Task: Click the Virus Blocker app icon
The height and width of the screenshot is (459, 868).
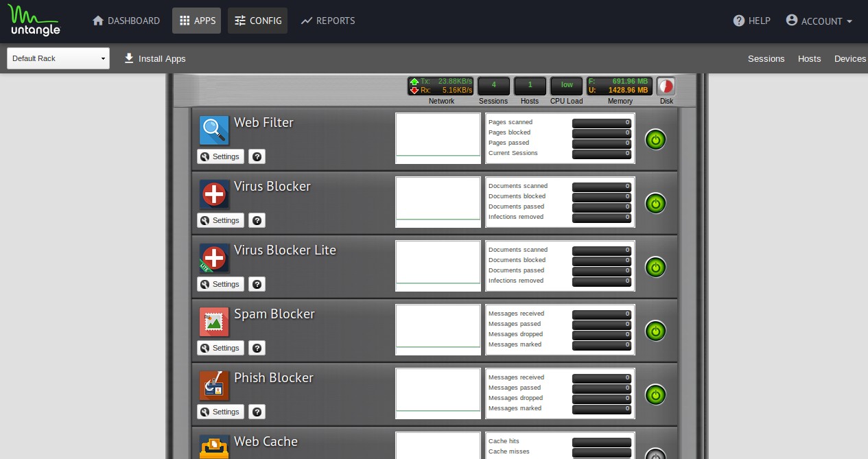Action: 214,193
